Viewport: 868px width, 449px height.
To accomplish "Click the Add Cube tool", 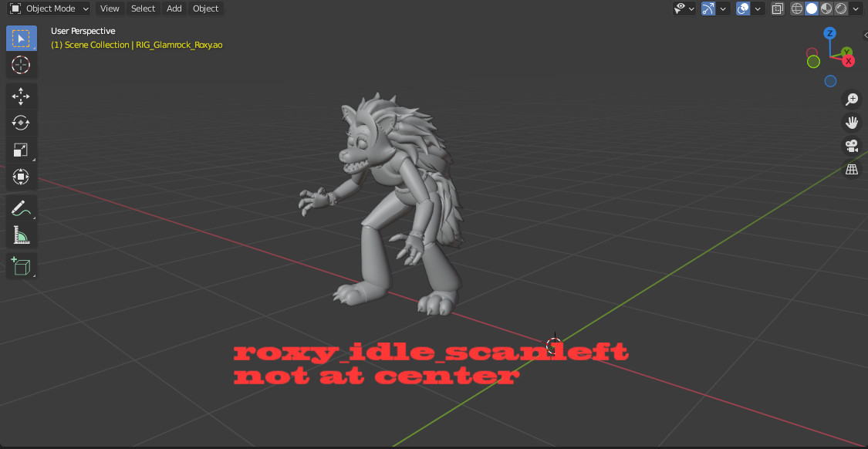I will [21, 266].
